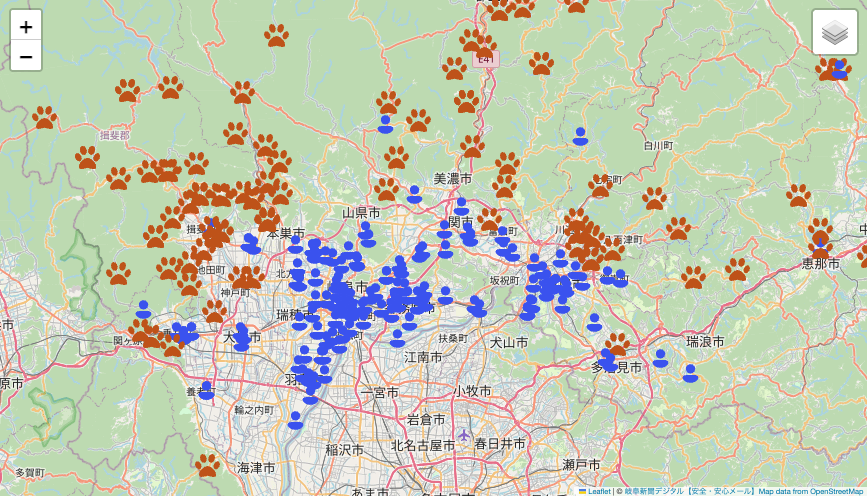Click the blue person marker above 山県市 label
Screen dimensions: 867x496
414,194
